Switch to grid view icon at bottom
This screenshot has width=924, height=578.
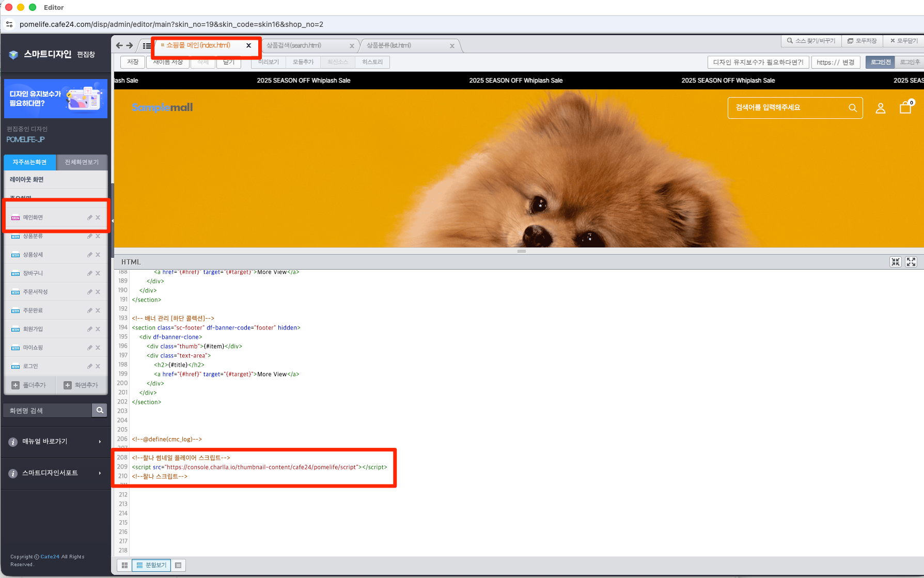(x=124, y=565)
